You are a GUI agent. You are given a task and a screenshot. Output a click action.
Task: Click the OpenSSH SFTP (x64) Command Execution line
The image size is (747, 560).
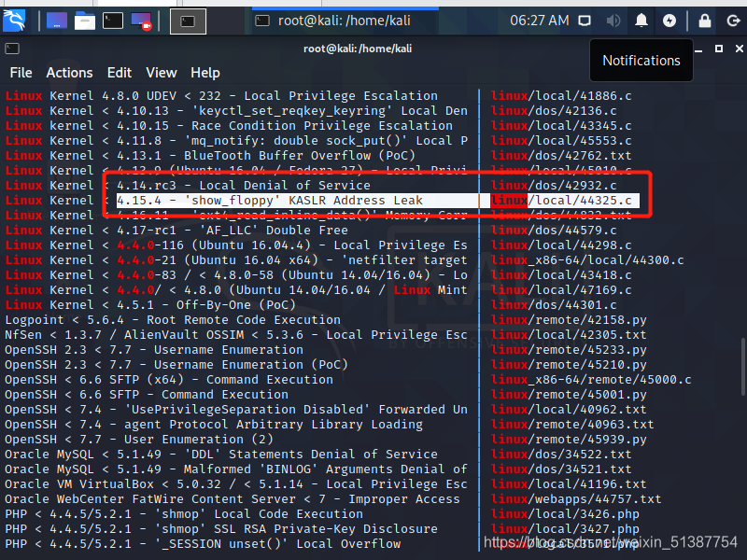pyautogui.click(x=169, y=380)
